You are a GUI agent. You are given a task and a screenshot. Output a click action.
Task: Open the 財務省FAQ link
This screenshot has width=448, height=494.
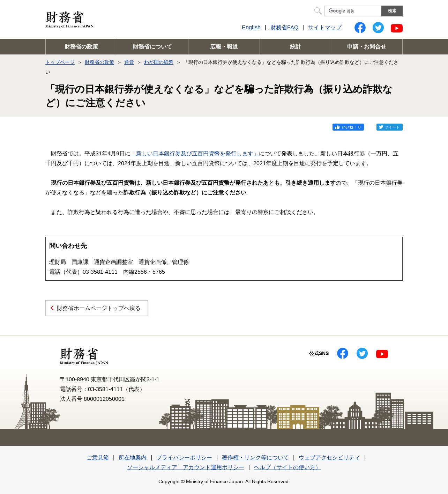[284, 28]
